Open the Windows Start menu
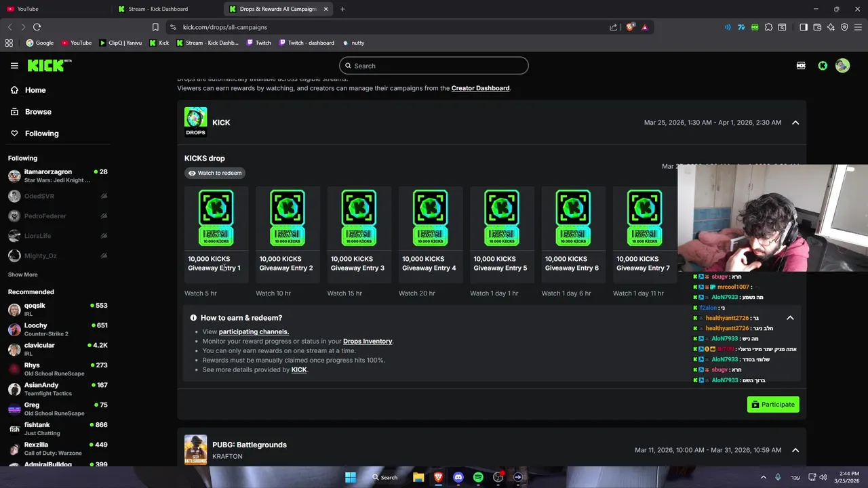This screenshot has width=868, height=488. pyautogui.click(x=351, y=477)
